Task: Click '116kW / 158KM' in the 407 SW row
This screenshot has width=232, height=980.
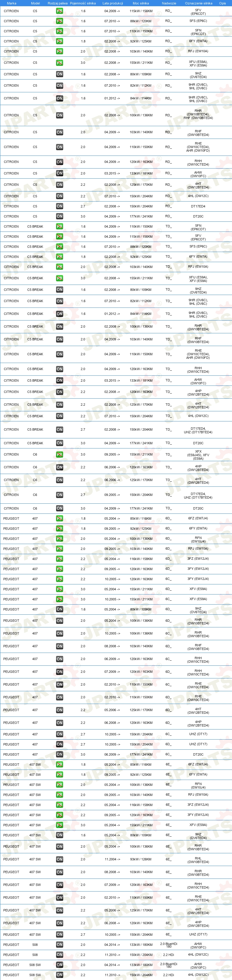Action: [141, 805]
